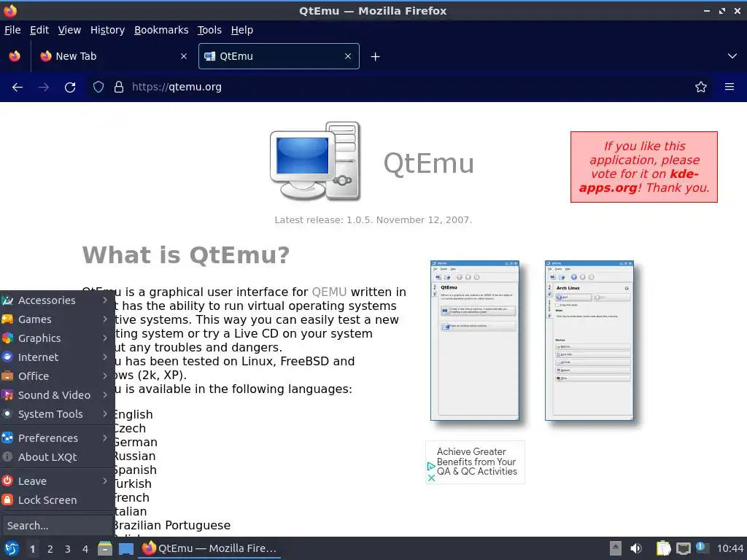Follow the kde-apps.org link in red box
Screen dimensions: 747x560
point(638,181)
